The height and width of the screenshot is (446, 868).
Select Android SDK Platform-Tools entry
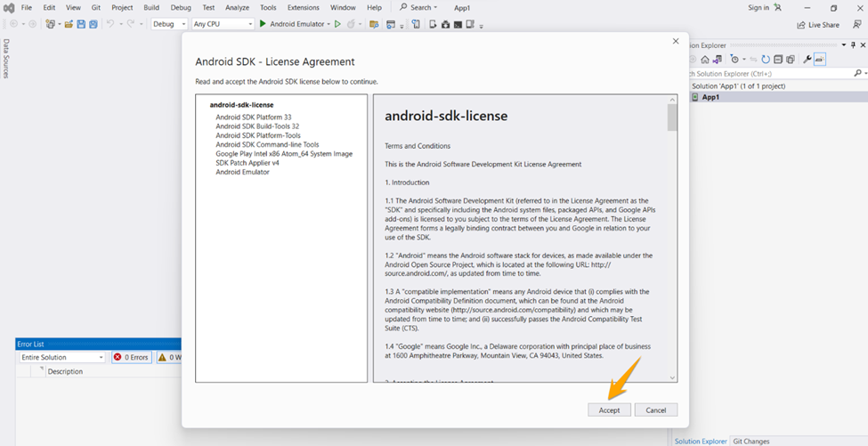pos(258,135)
